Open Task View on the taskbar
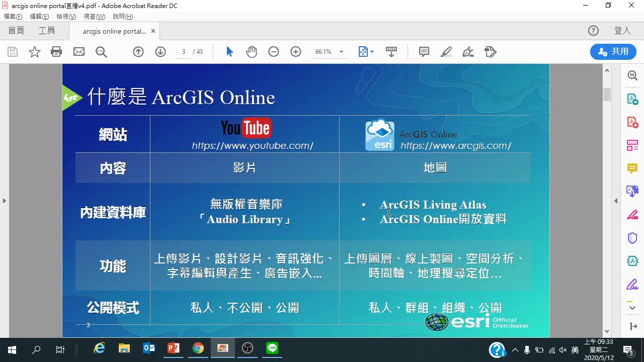The height and width of the screenshot is (362, 644). click(60, 349)
